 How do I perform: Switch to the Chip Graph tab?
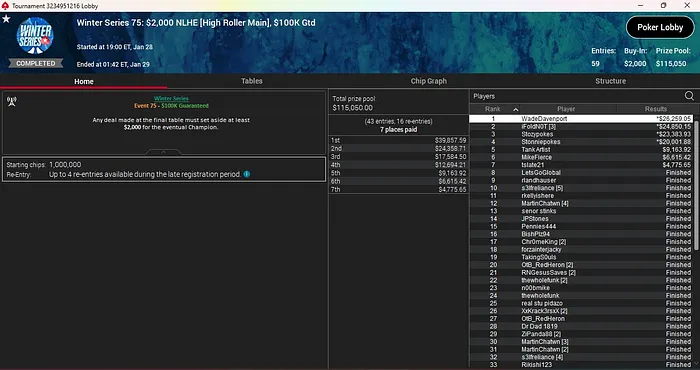429,81
